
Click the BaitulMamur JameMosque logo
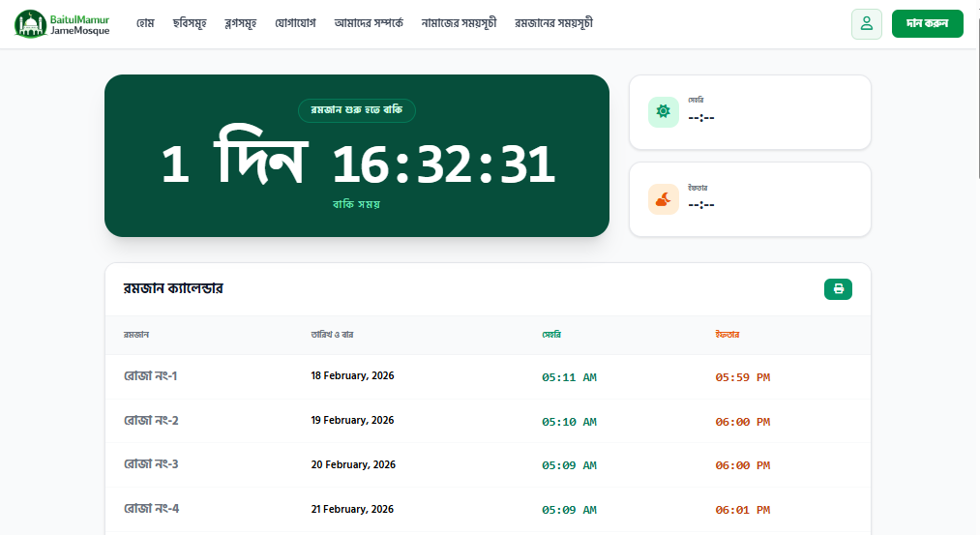pos(63,24)
